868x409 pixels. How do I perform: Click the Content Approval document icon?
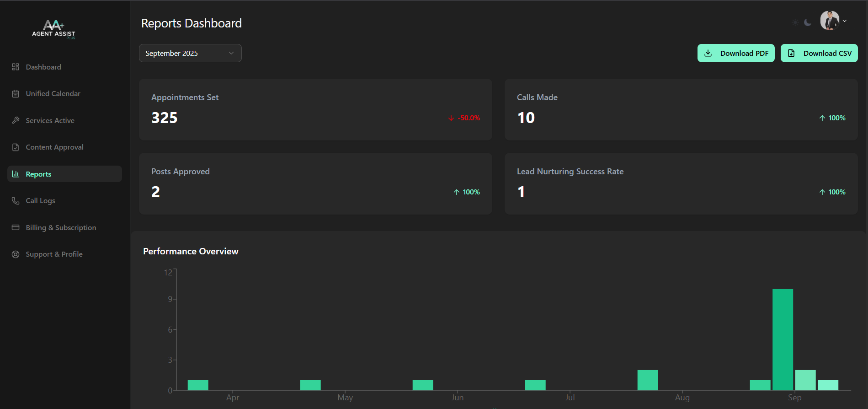16,147
